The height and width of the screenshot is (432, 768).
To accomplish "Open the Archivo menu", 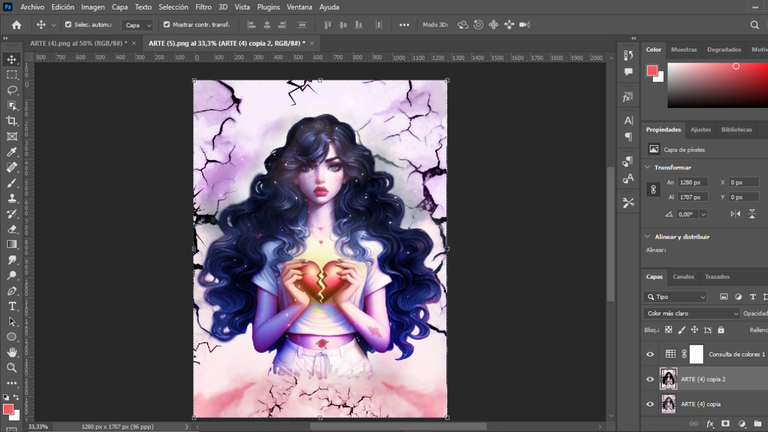I will 32,7.
